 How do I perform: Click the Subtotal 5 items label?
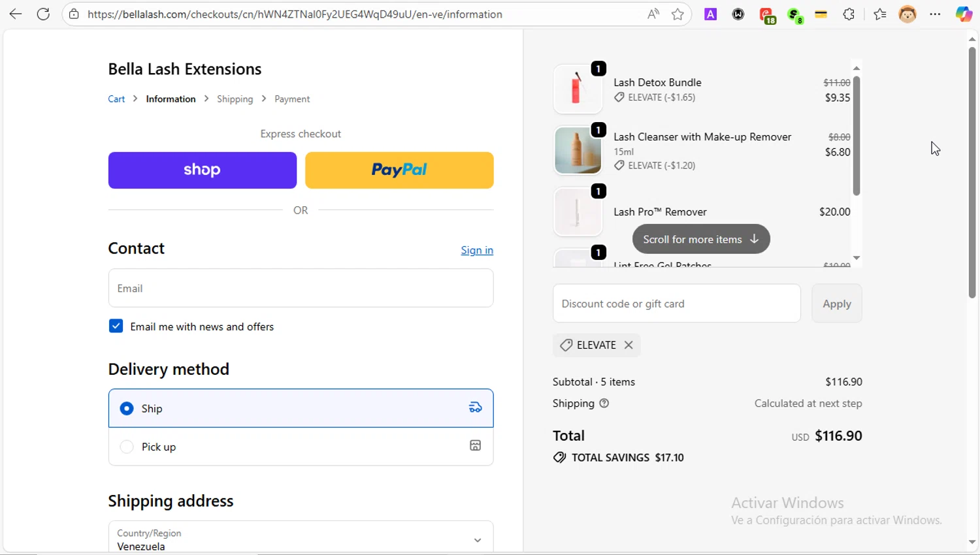click(x=594, y=381)
